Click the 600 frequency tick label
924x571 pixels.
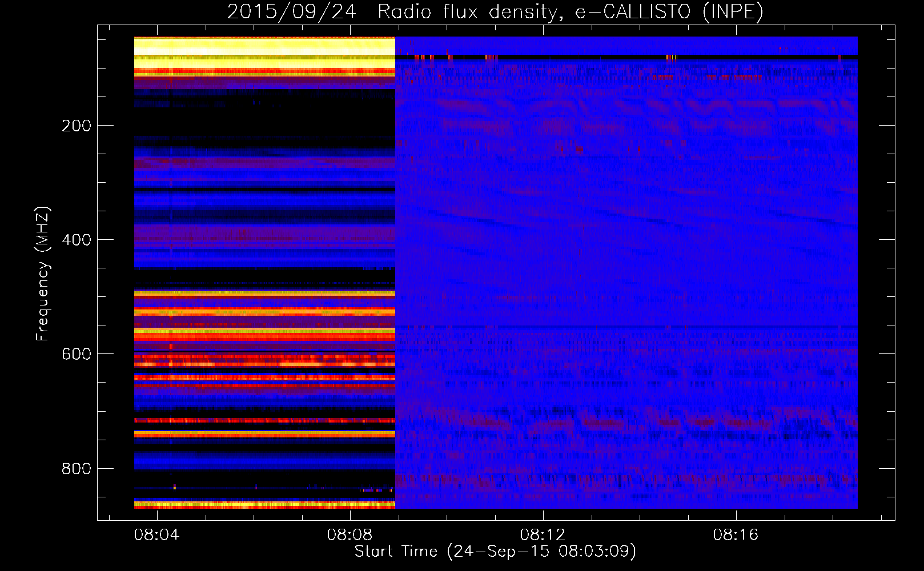pos(77,354)
